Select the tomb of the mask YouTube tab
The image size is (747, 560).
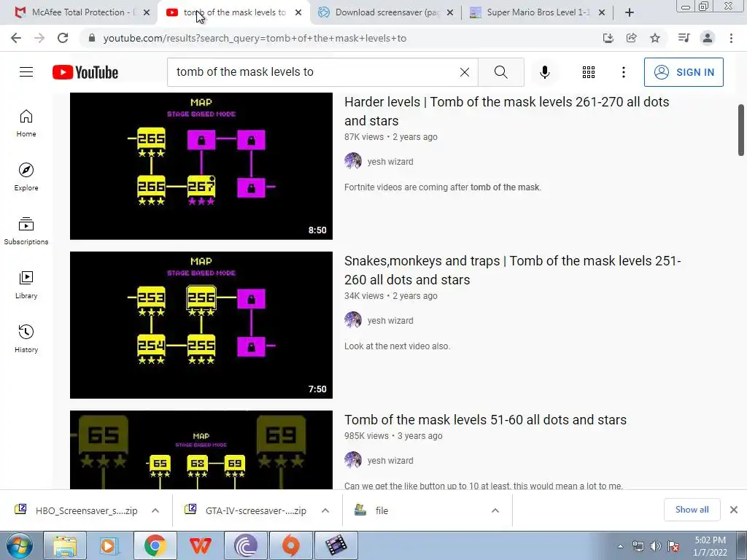point(233,12)
